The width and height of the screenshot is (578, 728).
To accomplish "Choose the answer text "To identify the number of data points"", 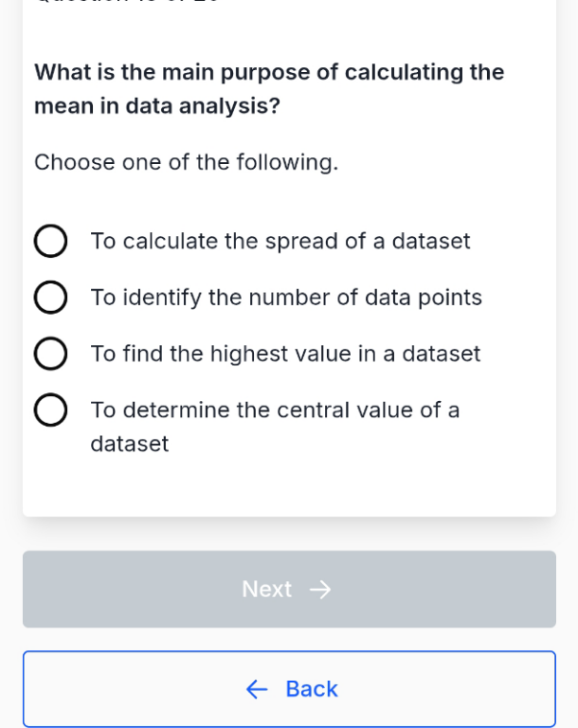I will coord(286,298).
